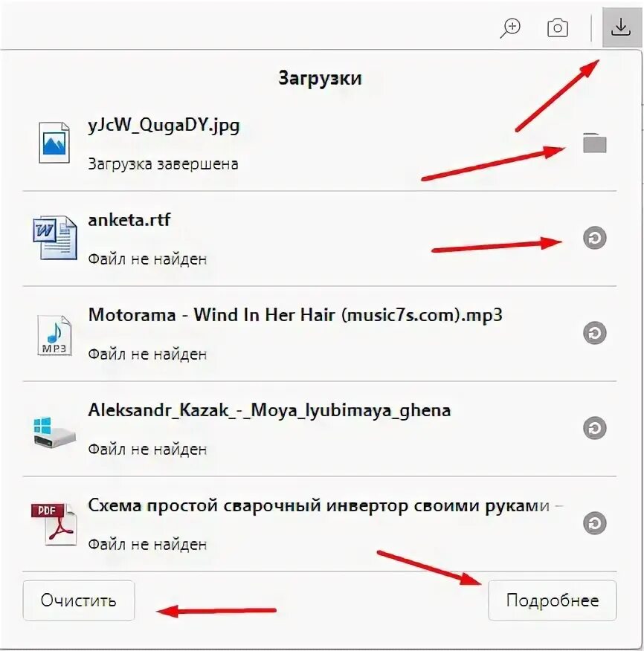This screenshot has height=651, width=644.
Task: Open the yJcW_QugaDY.jpg file name
Action: (x=164, y=126)
